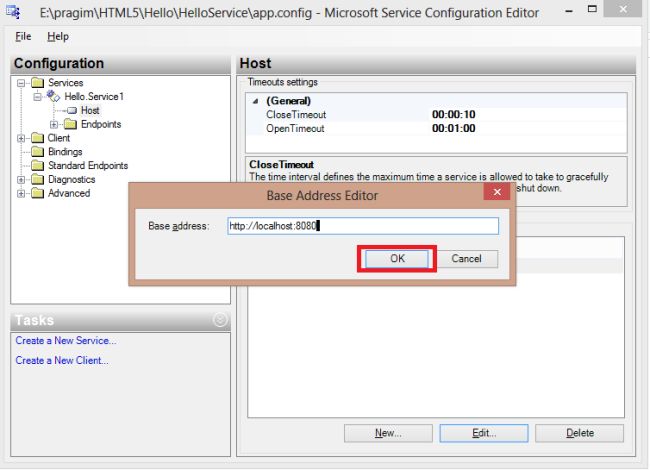650x470 pixels.
Task: Expand the Diagnostics tree node
Action: tap(21, 180)
